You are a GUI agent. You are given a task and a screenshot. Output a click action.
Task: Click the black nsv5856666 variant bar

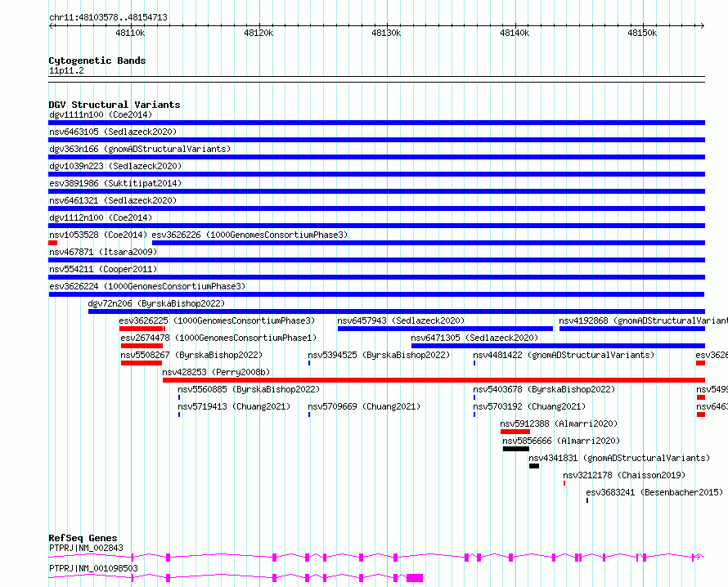516,449
